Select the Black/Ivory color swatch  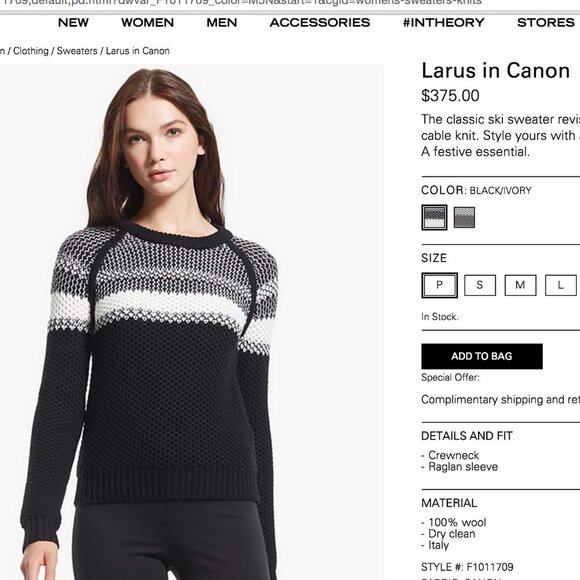(434, 218)
